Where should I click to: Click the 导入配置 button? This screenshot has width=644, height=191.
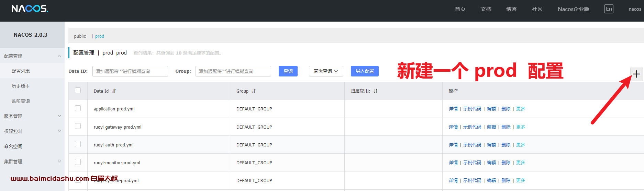pyautogui.click(x=365, y=71)
